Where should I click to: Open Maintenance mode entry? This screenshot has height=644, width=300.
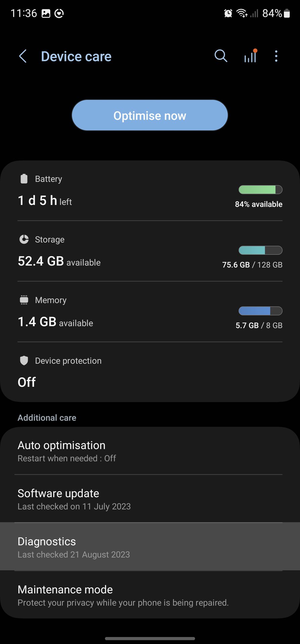click(150, 595)
